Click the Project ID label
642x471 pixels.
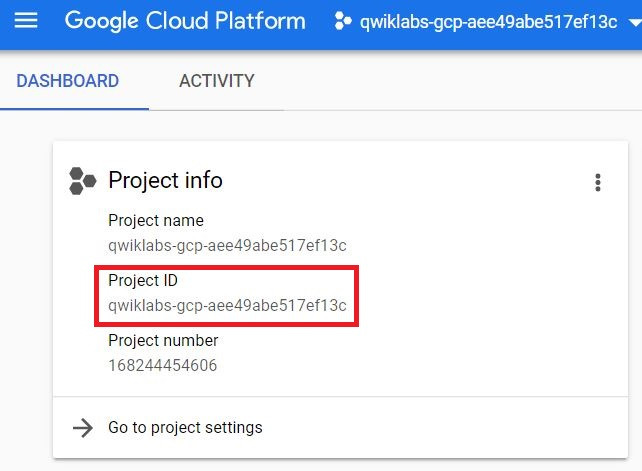pos(143,281)
